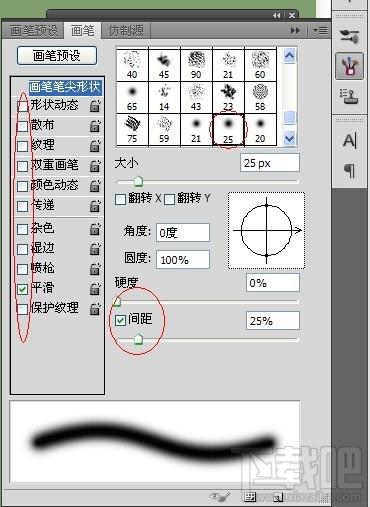The height and width of the screenshot is (507, 370).
Task: Open the Brush Presets icon in the dock
Action: [x=349, y=36]
